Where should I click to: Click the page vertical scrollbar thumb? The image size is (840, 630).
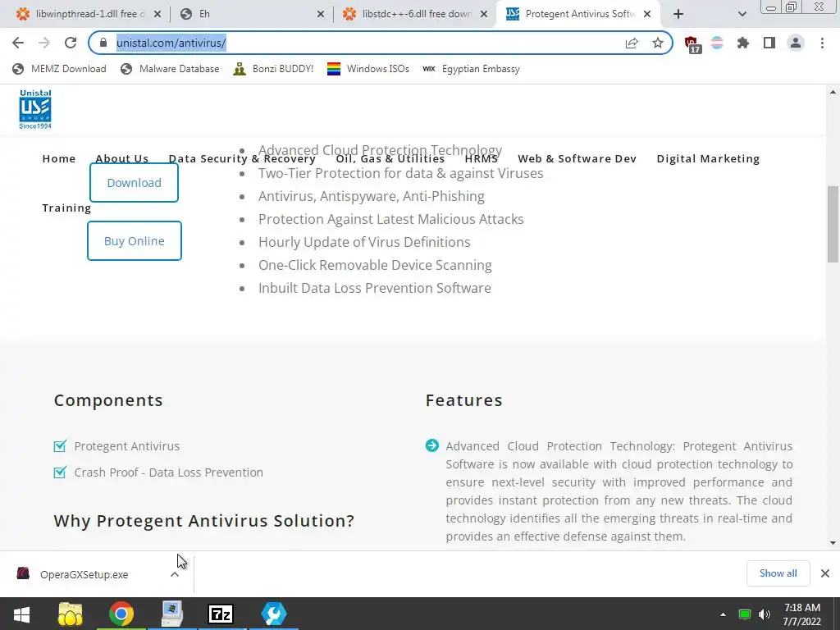pos(833,224)
